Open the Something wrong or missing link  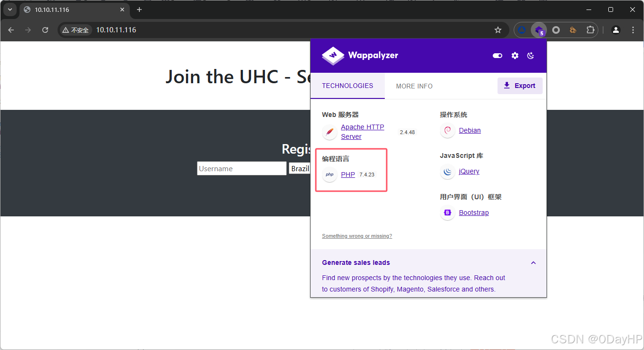[x=357, y=236]
